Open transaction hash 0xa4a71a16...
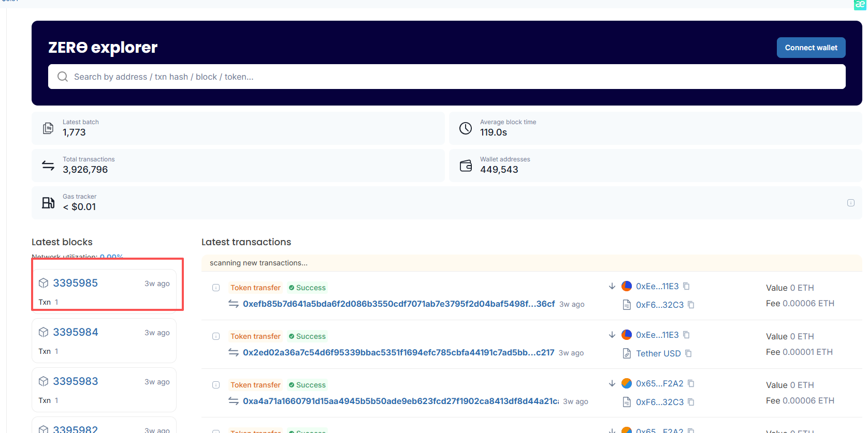This screenshot has width=868, height=433. pos(401,401)
